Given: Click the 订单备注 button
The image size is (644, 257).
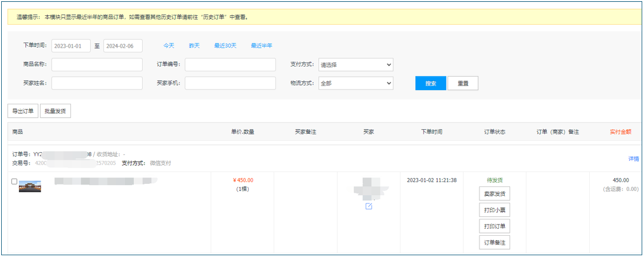Looking at the screenshot, I should coord(494,243).
